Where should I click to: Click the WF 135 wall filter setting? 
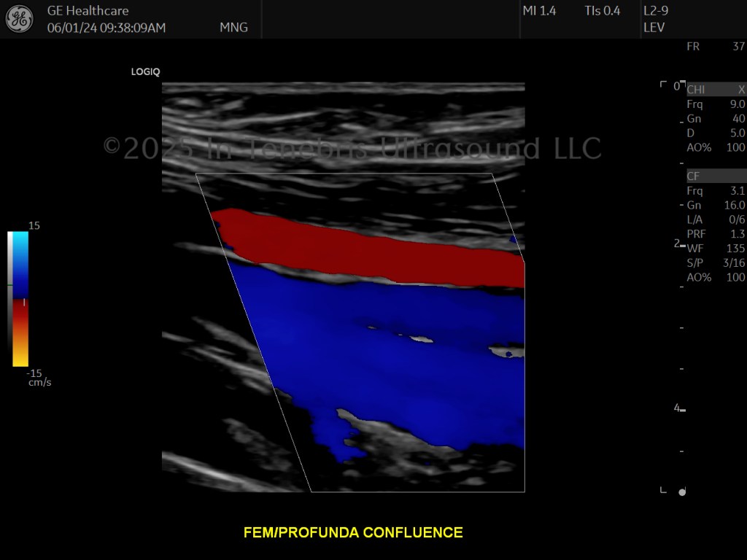[x=716, y=248]
